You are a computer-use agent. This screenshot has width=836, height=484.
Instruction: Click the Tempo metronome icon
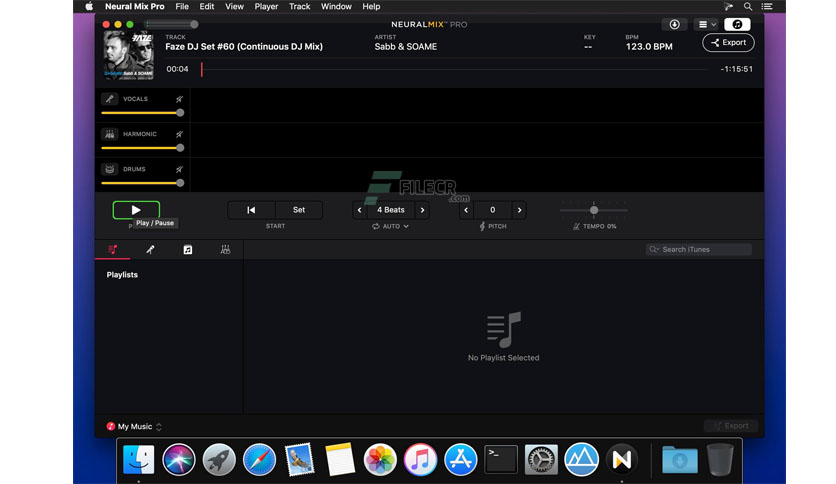point(576,227)
